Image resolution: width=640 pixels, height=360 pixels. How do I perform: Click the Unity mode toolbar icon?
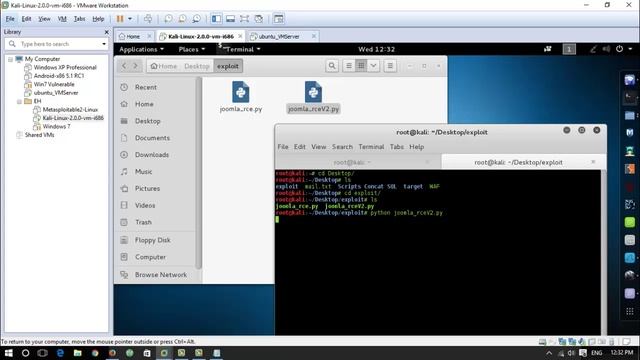click(x=258, y=19)
